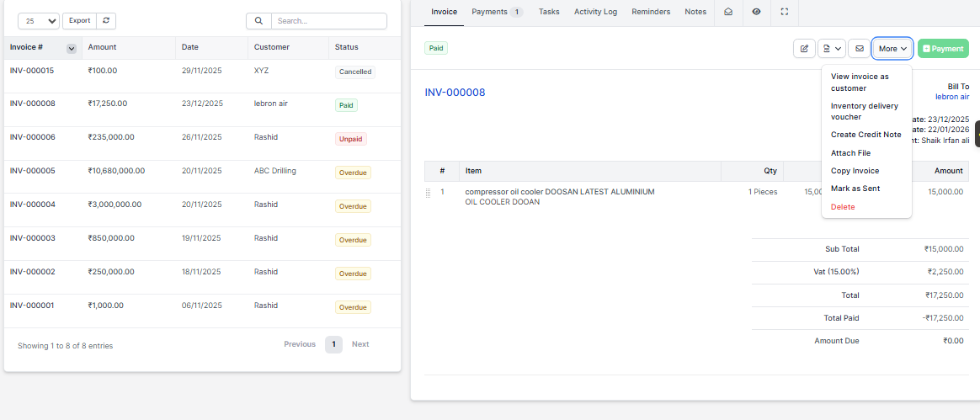Switch to the Payments tab
This screenshot has width=980, height=420.
[x=496, y=12]
